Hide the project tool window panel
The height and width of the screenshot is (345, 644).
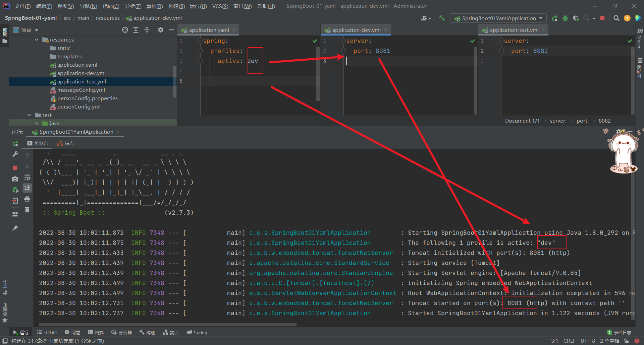pos(171,30)
